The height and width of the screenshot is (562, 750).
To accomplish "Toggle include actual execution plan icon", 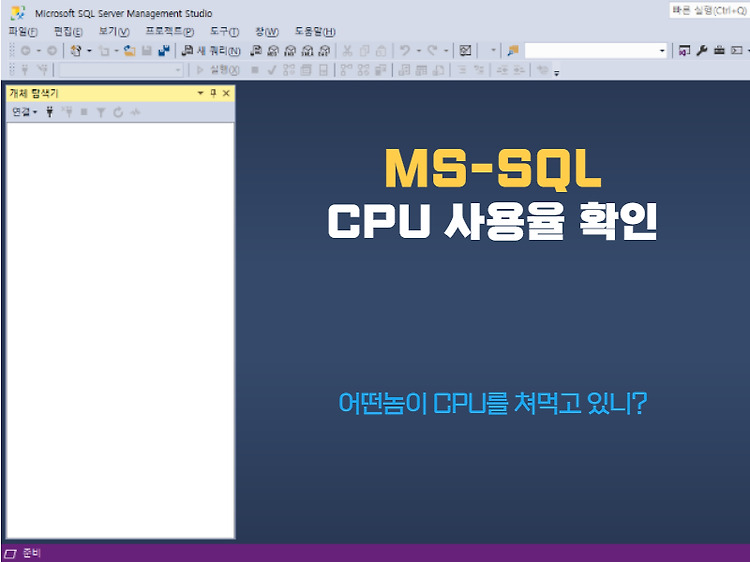I will click(x=346, y=70).
